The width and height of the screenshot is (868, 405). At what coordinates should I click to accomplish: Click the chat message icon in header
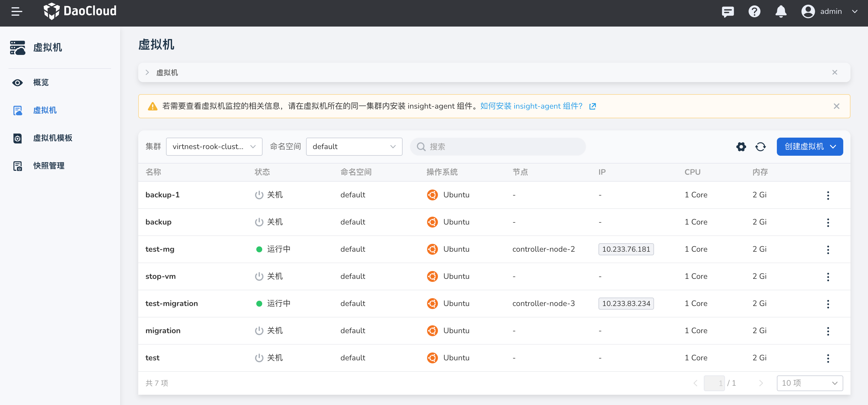point(727,12)
